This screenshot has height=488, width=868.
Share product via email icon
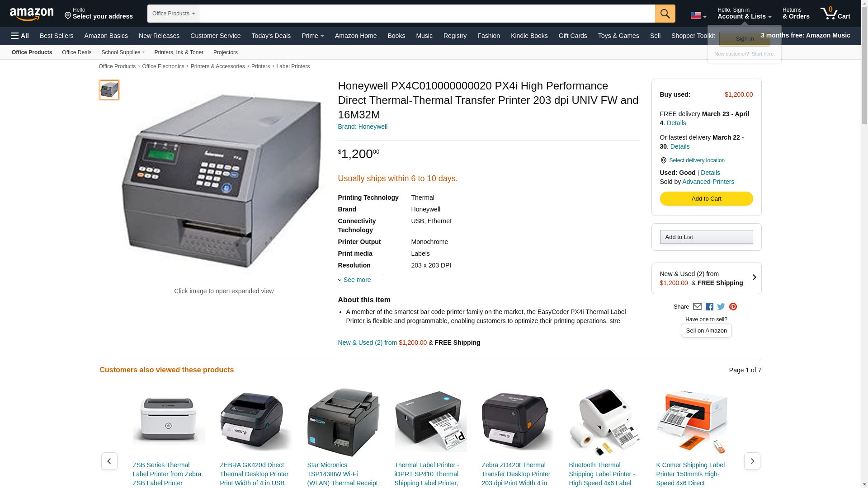(697, 307)
